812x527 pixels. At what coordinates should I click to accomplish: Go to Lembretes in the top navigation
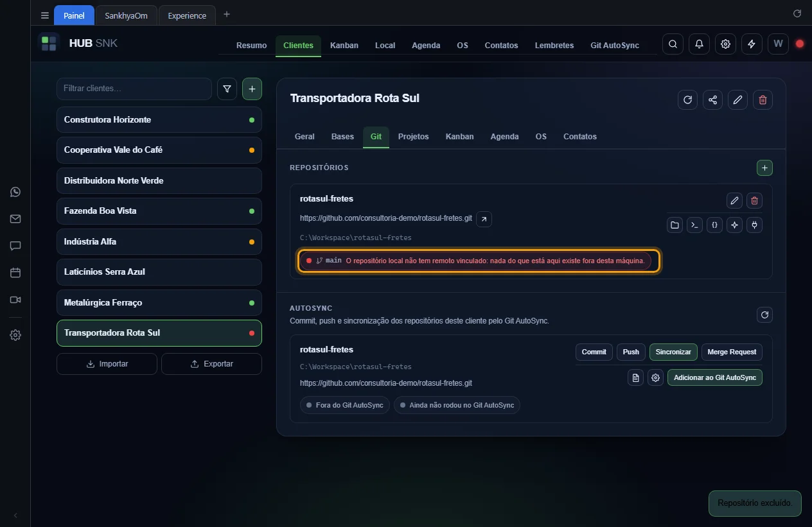[x=554, y=45]
